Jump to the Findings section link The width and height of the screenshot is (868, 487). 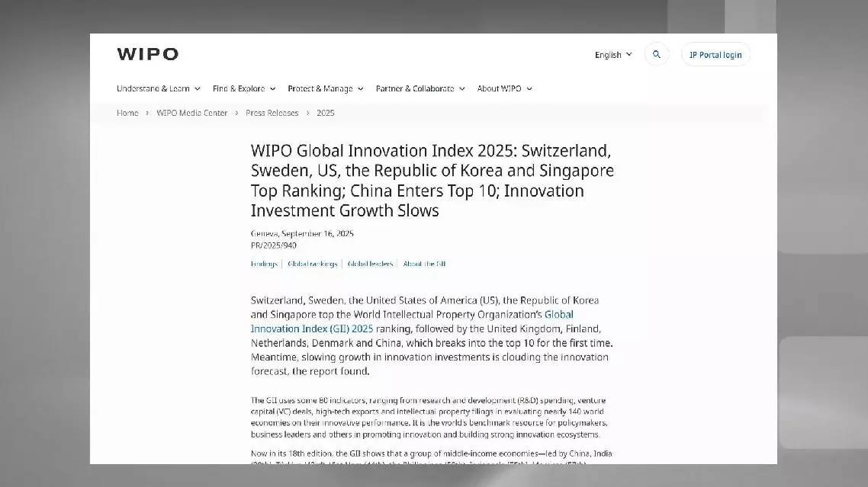pyautogui.click(x=264, y=264)
